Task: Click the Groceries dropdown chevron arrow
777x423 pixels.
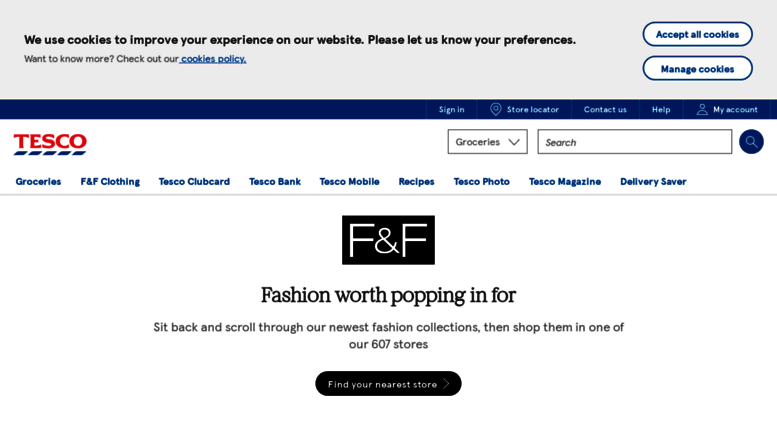Action: 514,142
